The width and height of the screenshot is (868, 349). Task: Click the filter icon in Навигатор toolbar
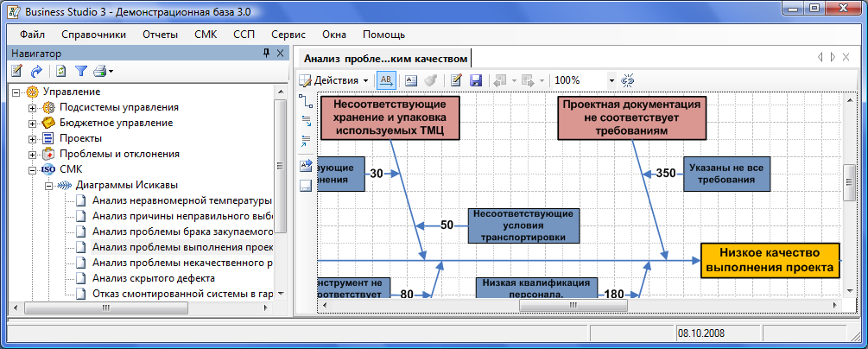pos(81,71)
